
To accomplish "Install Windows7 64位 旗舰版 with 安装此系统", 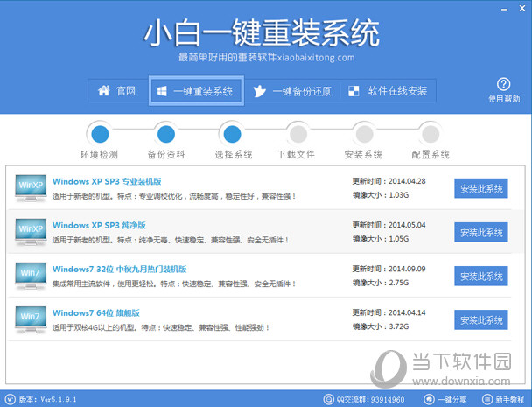I will point(481,319).
